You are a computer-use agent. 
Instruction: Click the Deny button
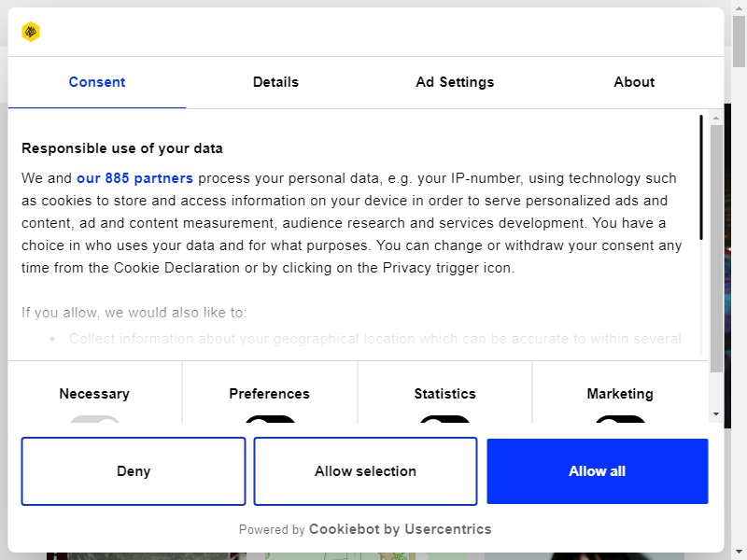(134, 471)
